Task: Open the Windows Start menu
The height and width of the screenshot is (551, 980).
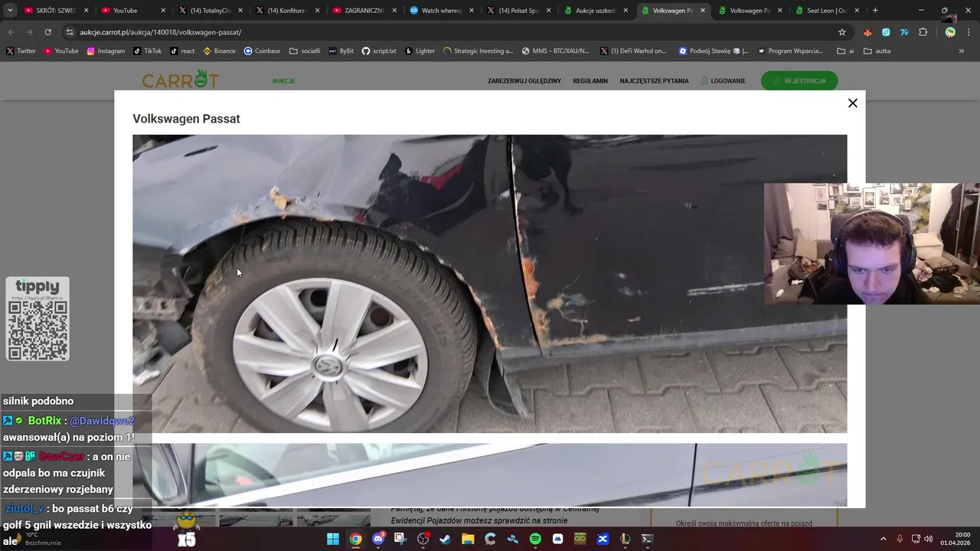Action: click(x=333, y=539)
